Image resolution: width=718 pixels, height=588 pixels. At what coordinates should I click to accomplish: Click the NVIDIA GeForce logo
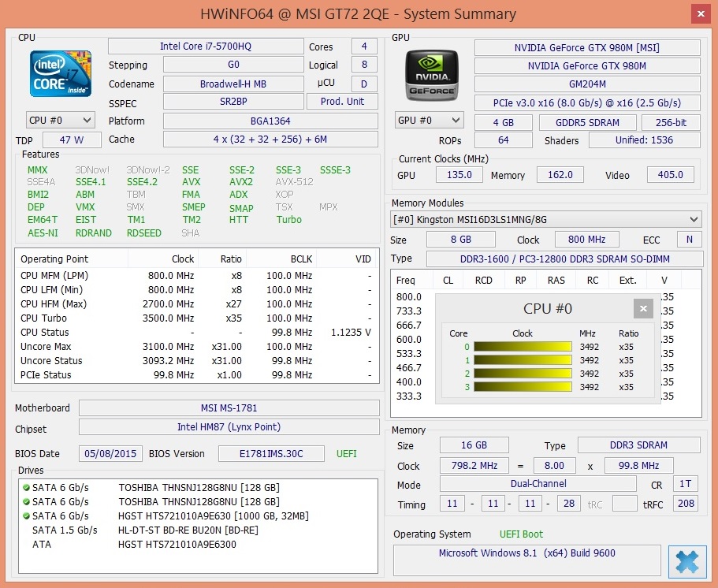(x=432, y=76)
